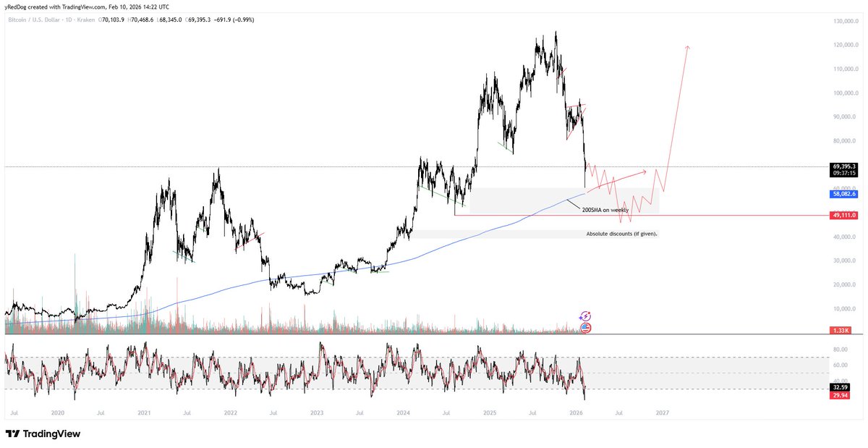Click the red volume label 1.33K
The image size is (868, 448).
[842, 330]
